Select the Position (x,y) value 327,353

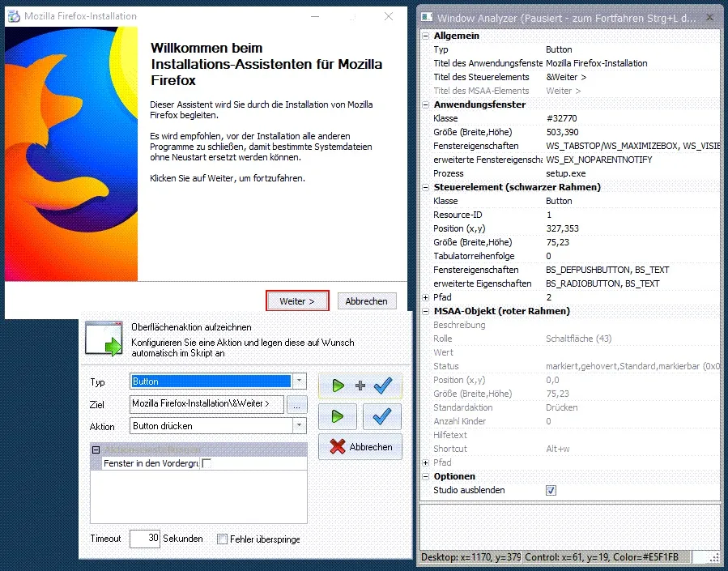[x=562, y=228]
